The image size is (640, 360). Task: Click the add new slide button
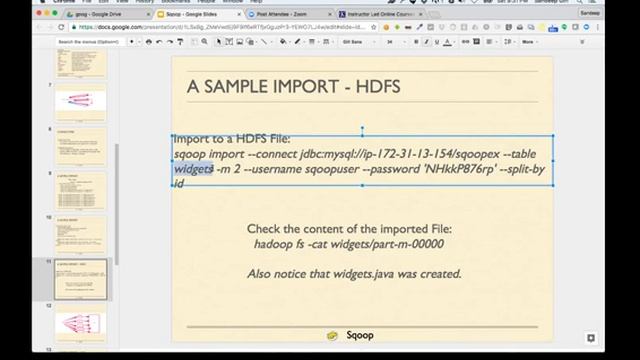(131, 42)
